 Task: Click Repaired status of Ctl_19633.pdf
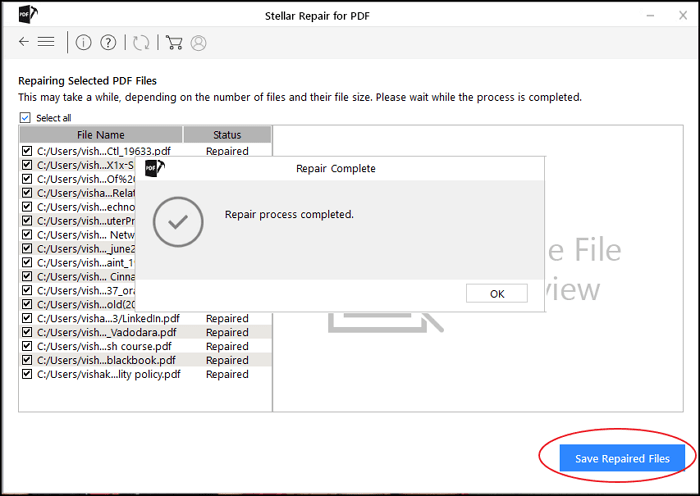click(x=227, y=151)
